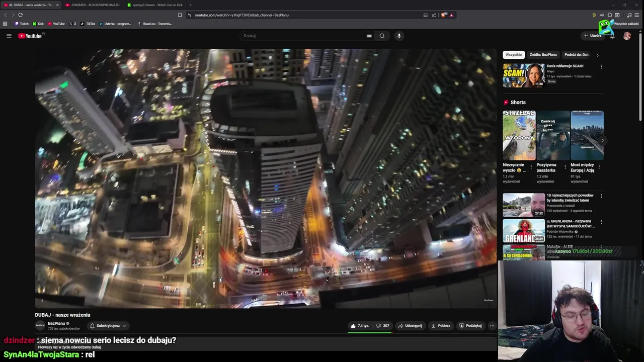Image resolution: width=644 pixels, height=362 pixels.
Task: Open the on-screen keyboard in search box
Action: (x=369, y=36)
